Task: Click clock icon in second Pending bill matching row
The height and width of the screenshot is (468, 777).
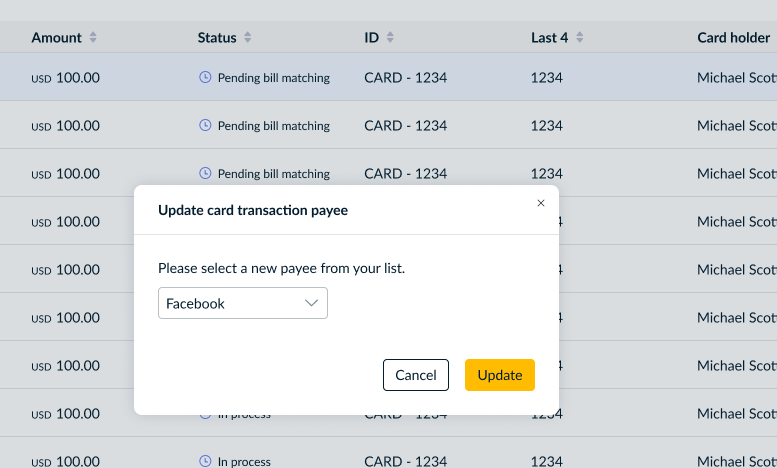Action: point(205,125)
